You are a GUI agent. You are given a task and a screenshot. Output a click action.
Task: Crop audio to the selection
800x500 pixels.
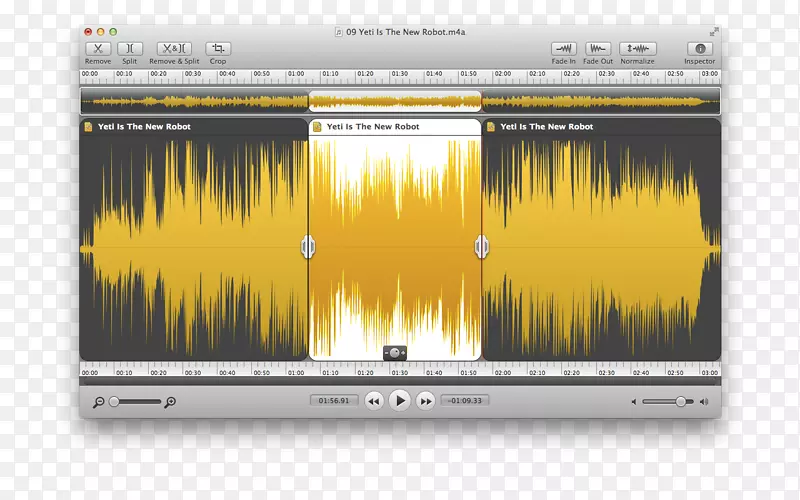pos(218,48)
